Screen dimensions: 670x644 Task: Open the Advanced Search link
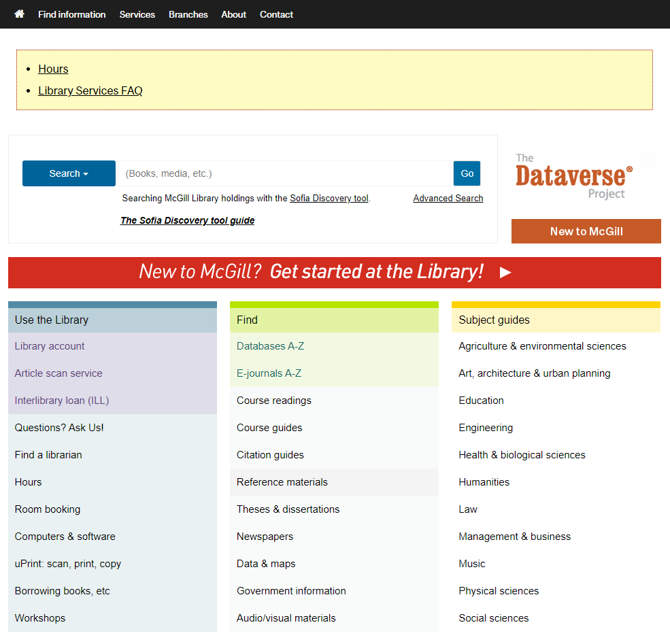tap(448, 199)
